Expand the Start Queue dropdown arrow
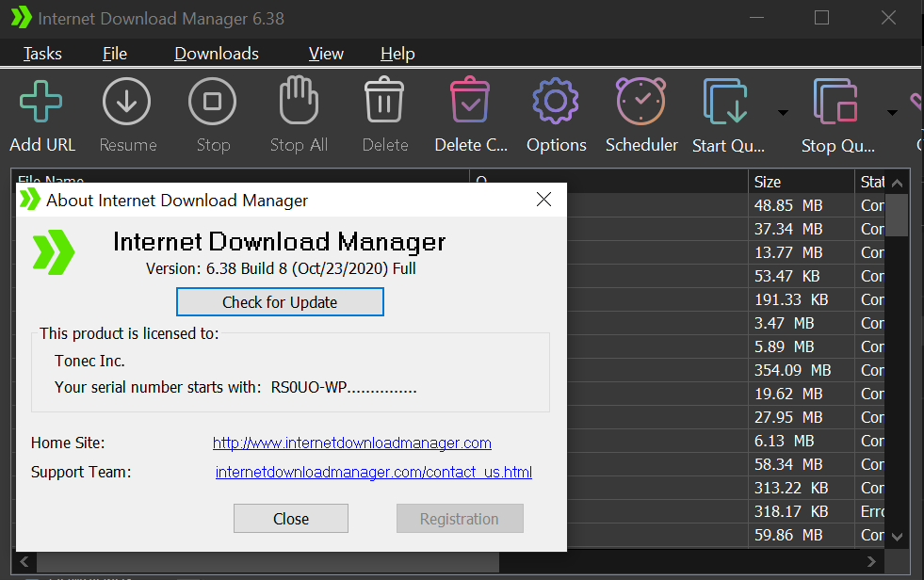Viewport: 924px width, 580px height. click(783, 112)
